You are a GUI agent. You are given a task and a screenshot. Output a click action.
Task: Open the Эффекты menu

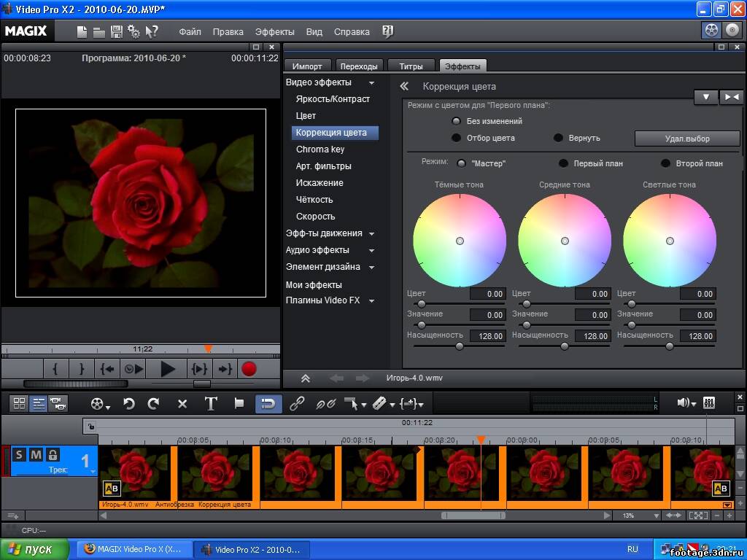(274, 32)
